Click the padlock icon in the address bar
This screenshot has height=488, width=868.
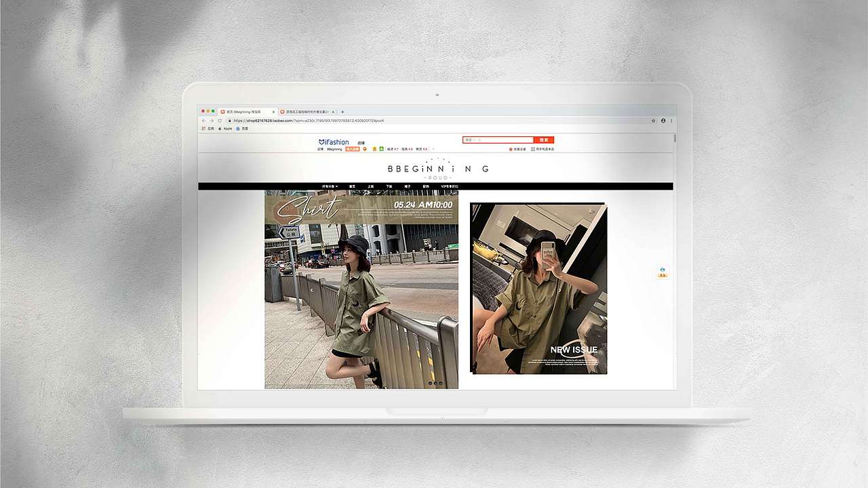coord(229,121)
